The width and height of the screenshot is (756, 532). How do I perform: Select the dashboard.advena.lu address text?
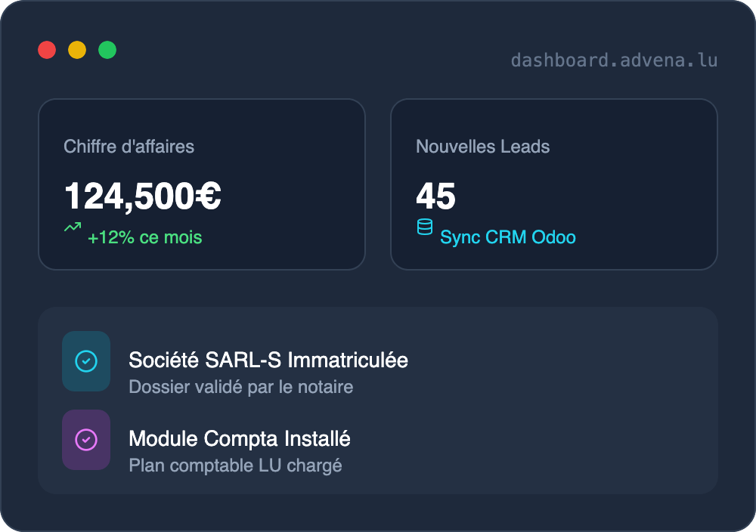(x=614, y=60)
